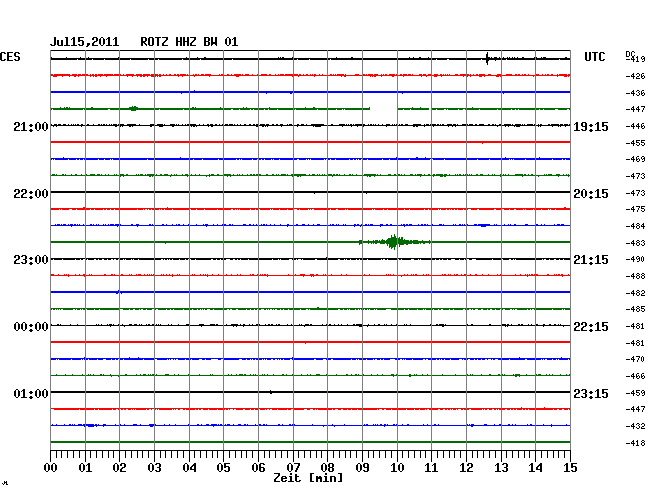The height and width of the screenshot is (494, 650).
Task: Click the 13 minute axis tick label
Action: (501, 468)
